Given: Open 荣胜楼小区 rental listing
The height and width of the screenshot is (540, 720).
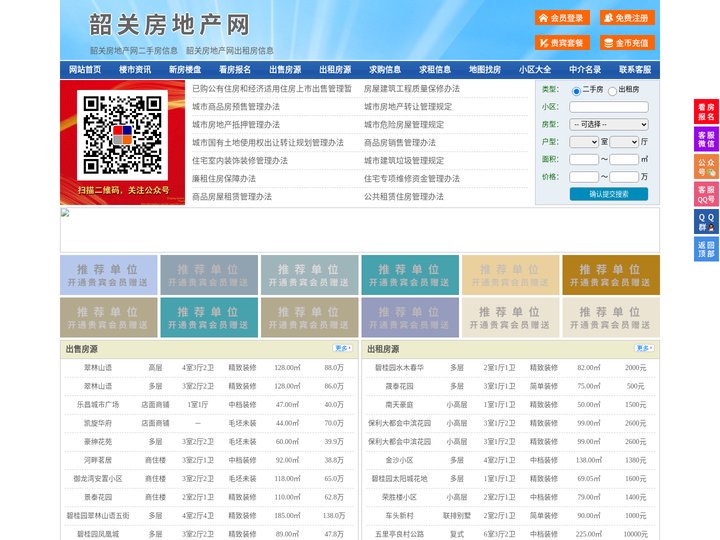Looking at the screenshot, I should point(399,497).
